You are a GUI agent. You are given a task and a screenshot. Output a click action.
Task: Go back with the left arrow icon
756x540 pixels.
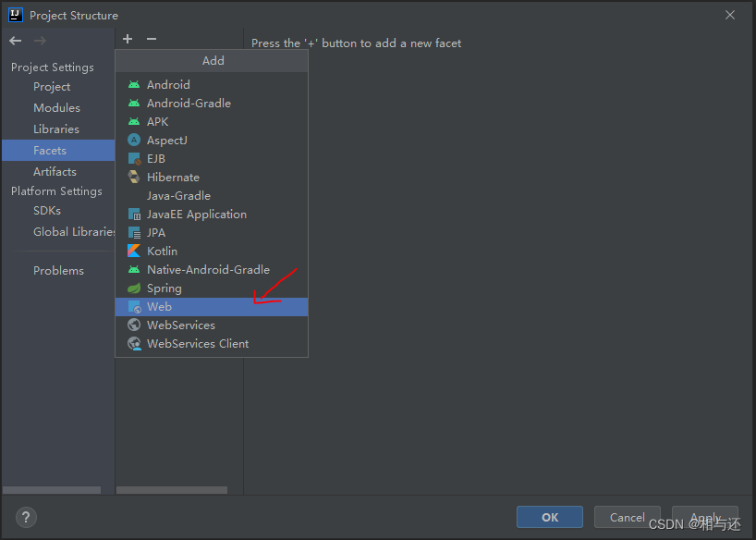[x=16, y=41]
